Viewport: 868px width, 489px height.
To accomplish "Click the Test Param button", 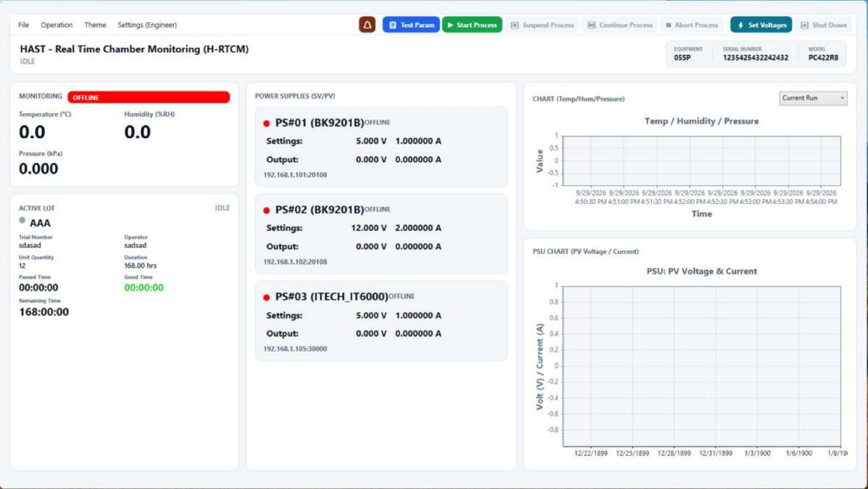I will (411, 25).
